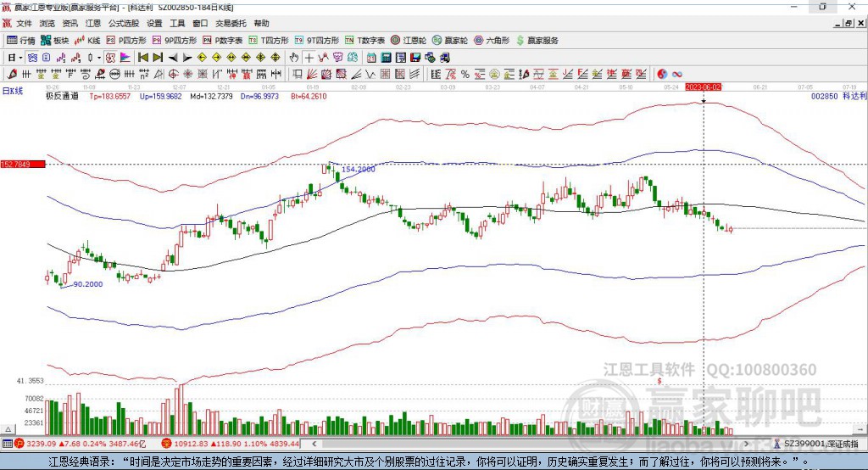The width and height of the screenshot is (868, 470).
Task: Click the grid icon in status bar corner
Action: click(7, 444)
